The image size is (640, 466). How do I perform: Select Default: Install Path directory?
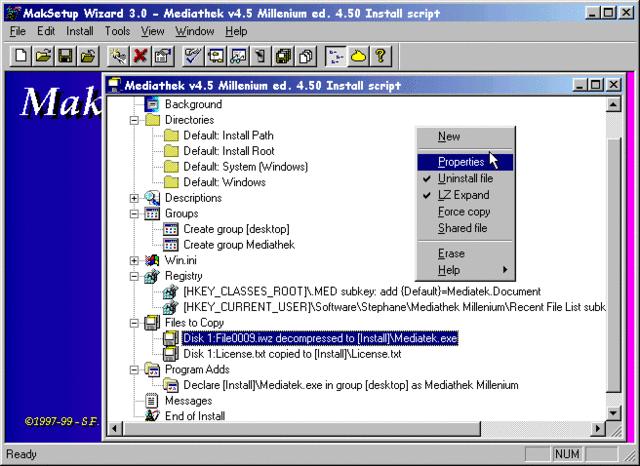point(228,135)
